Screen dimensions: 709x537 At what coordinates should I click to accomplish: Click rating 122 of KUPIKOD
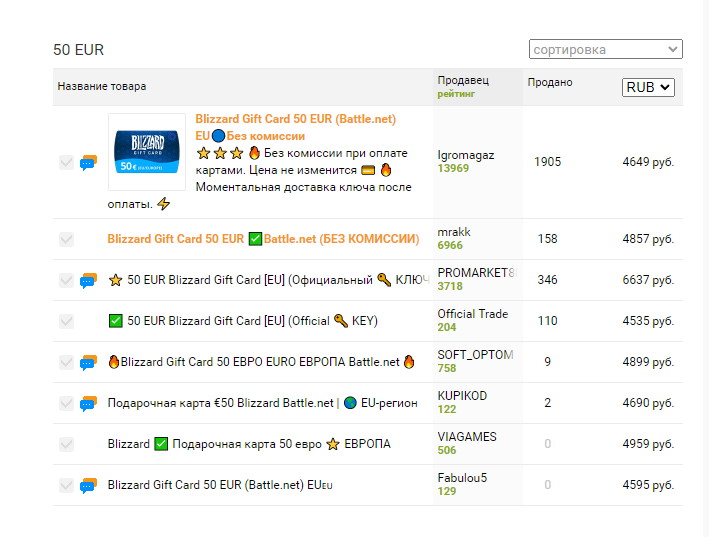point(447,410)
